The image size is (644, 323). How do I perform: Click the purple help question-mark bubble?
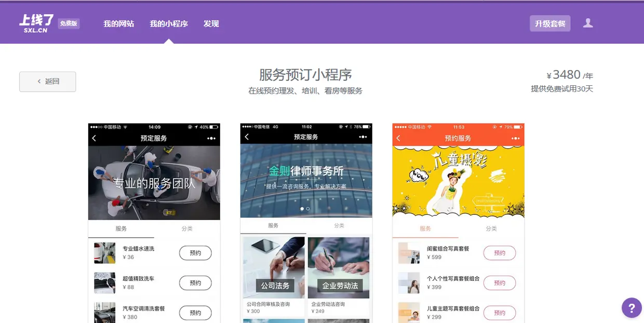point(632,307)
